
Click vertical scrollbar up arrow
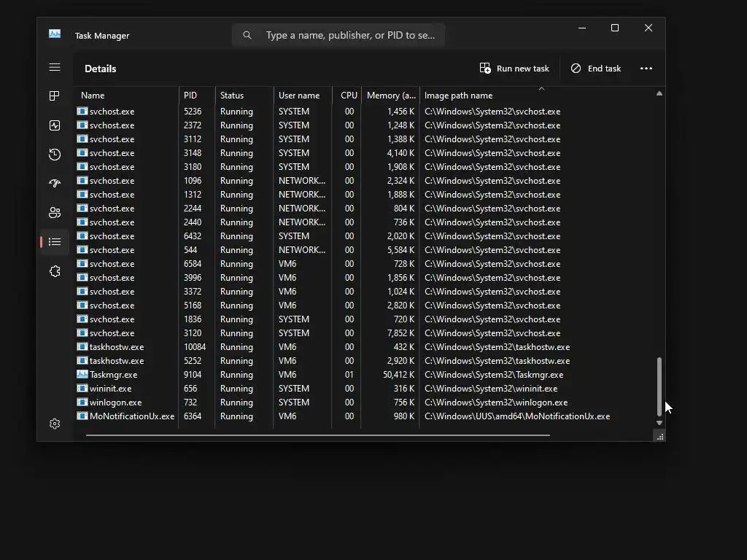point(659,94)
